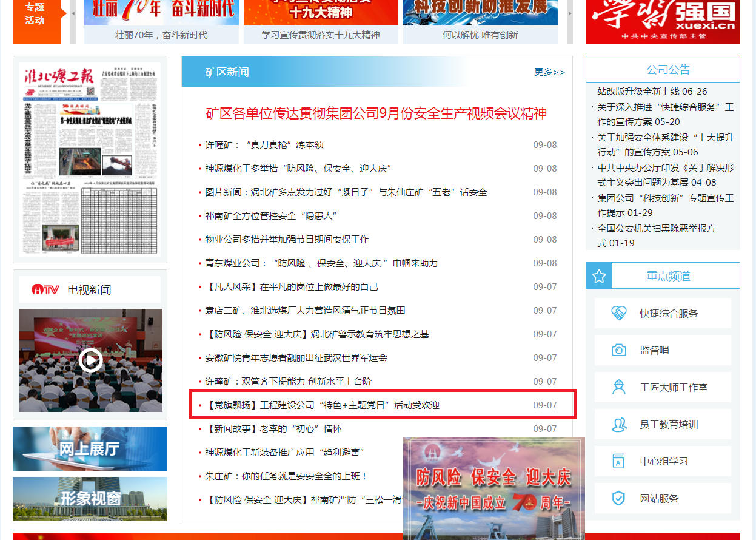This screenshot has width=756, height=540.
Task: Open the 淮北矿工报 newspaper thumbnail
Action: (x=90, y=159)
